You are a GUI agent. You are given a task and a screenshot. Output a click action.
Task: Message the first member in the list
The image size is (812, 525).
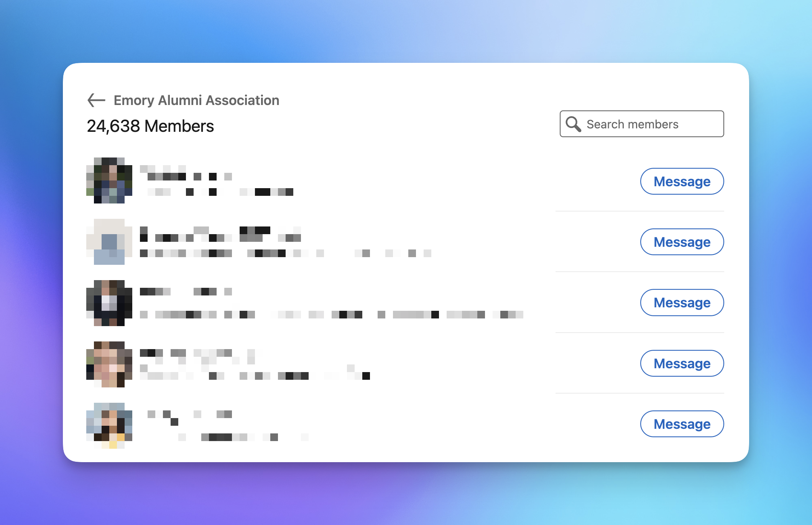click(x=682, y=181)
